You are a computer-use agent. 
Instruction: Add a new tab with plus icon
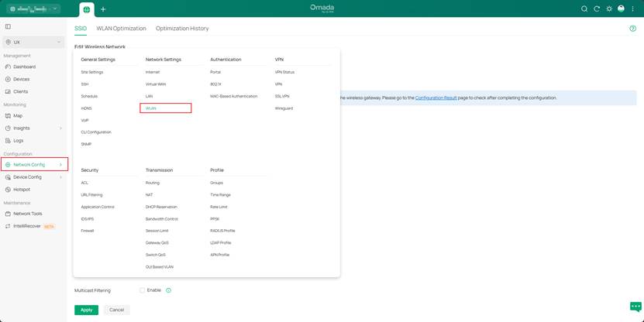[x=103, y=9]
